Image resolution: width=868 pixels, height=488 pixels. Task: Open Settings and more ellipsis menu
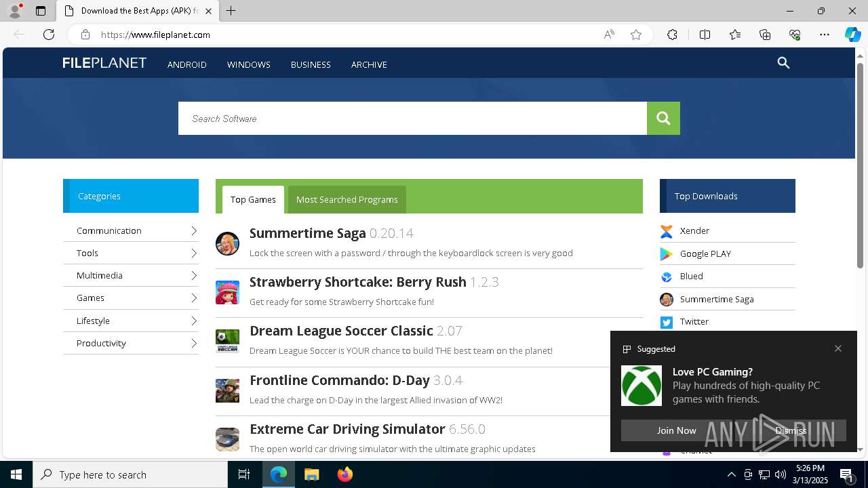click(x=825, y=35)
